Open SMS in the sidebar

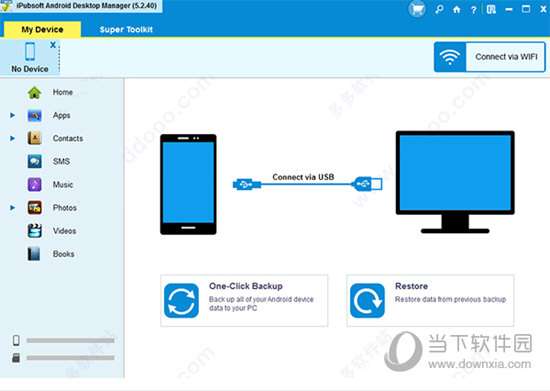coord(61,161)
